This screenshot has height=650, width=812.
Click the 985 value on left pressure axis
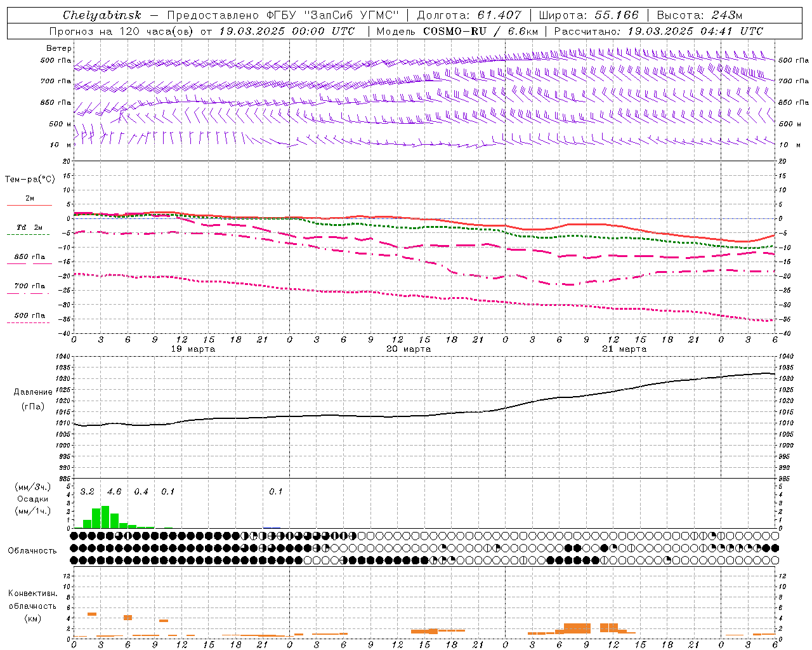(x=65, y=479)
